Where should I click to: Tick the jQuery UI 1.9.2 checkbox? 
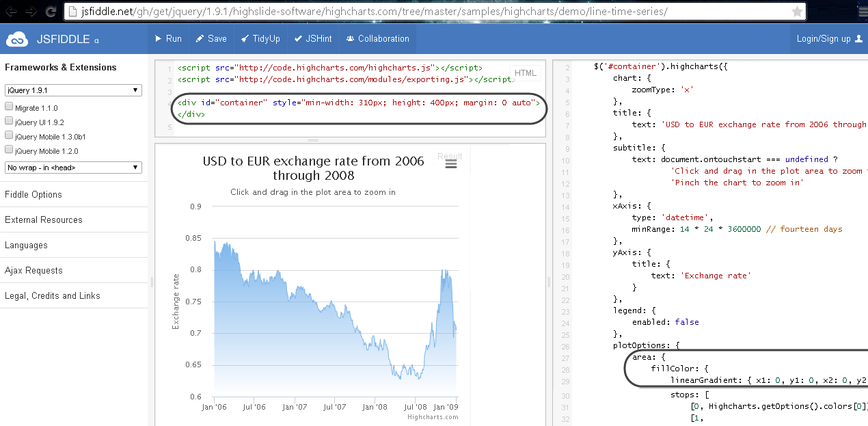click(9, 121)
